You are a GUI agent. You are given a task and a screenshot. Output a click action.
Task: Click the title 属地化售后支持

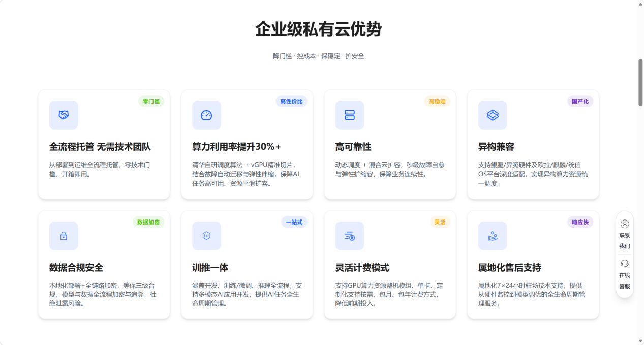510,268
